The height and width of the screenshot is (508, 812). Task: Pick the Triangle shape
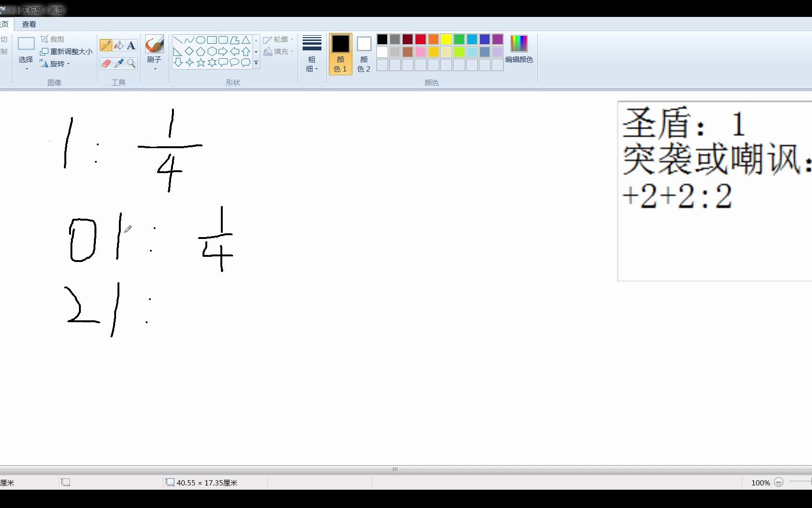click(246, 40)
